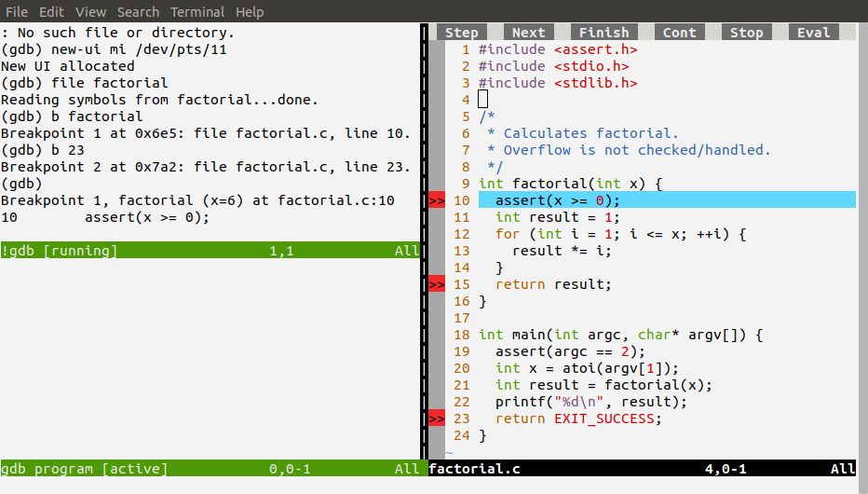Click the '!gdb [running]' status line
The width and height of the screenshot is (868, 494).
click(210, 251)
